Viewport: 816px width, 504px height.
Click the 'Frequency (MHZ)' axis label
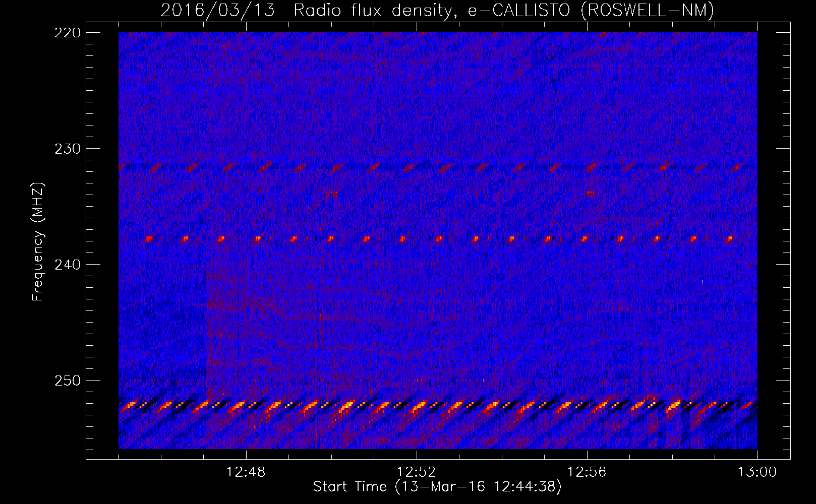tap(38, 241)
